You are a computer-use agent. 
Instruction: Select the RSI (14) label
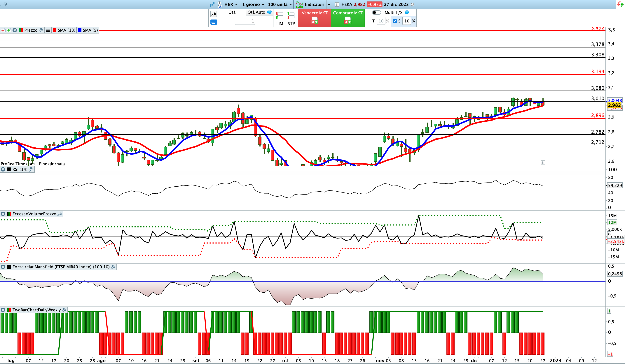[20, 169]
